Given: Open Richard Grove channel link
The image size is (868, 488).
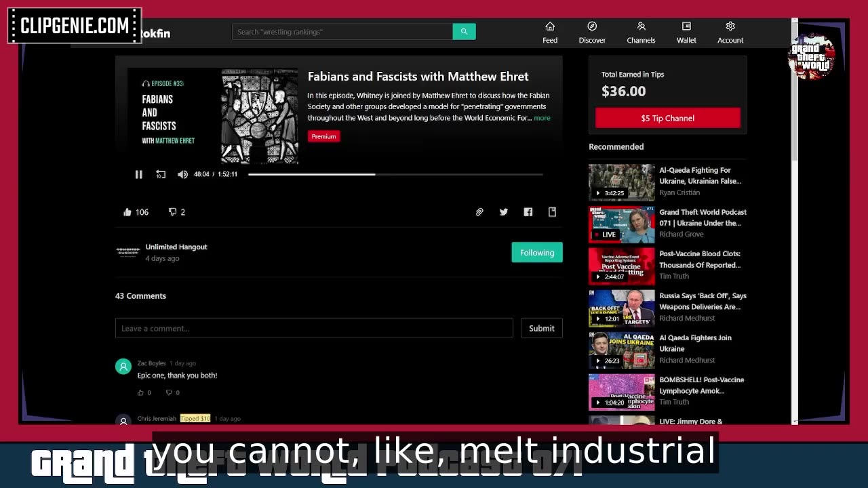Looking at the screenshot, I should (682, 235).
